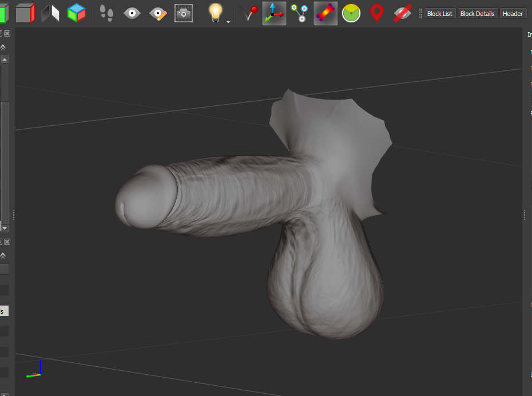Close the lower left docked panel
This screenshot has width=532, height=396.
click(x=7, y=241)
